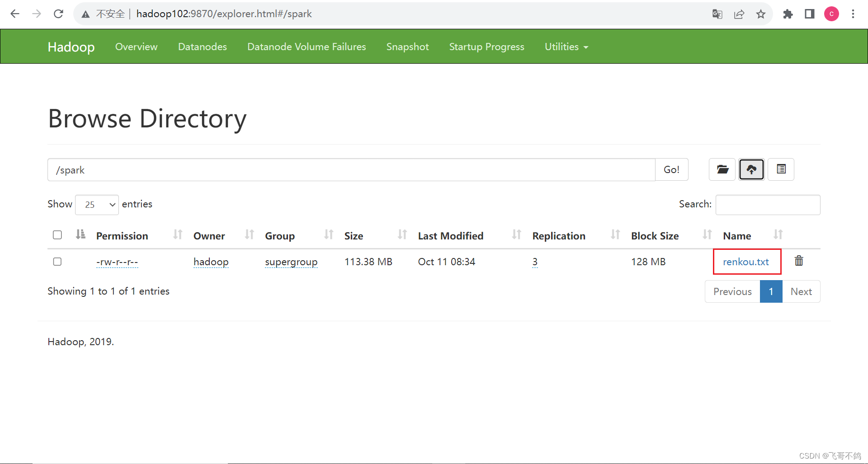Click the supergroup group link
This screenshot has width=868, height=464.
(291, 262)
